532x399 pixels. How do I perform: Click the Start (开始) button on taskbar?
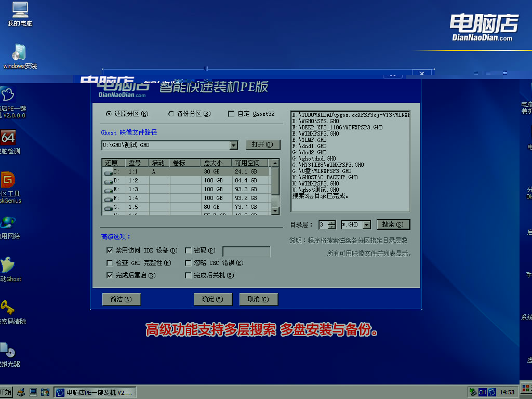[6, 393]
